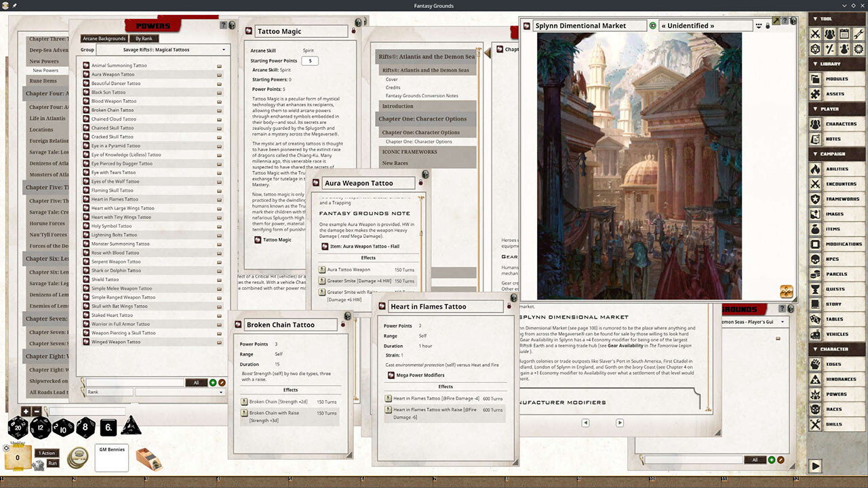Screen dimensions: 868x488
Task: Select the Arcane Backgrounds tab
Action: tap(103, 39)
